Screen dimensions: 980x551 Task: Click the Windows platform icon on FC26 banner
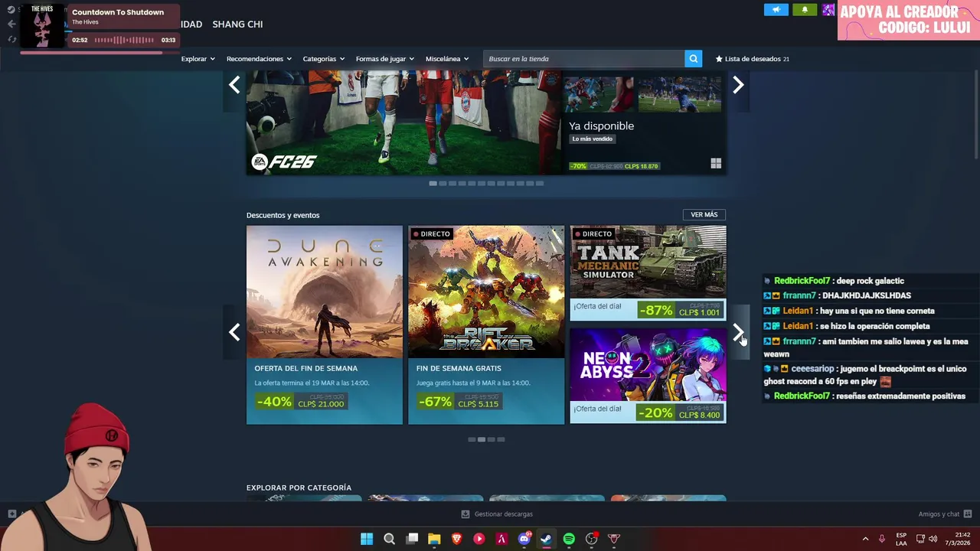tap(716, 163)
